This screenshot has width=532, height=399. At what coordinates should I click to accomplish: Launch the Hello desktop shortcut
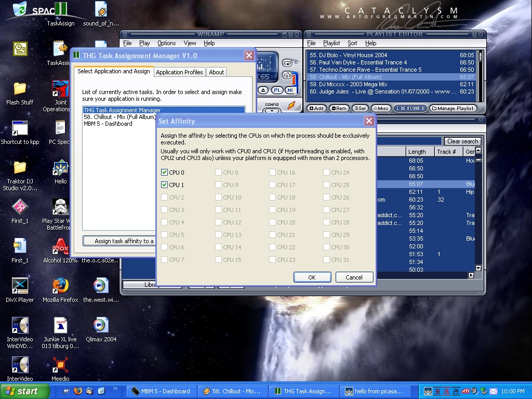tap(60, 172)
